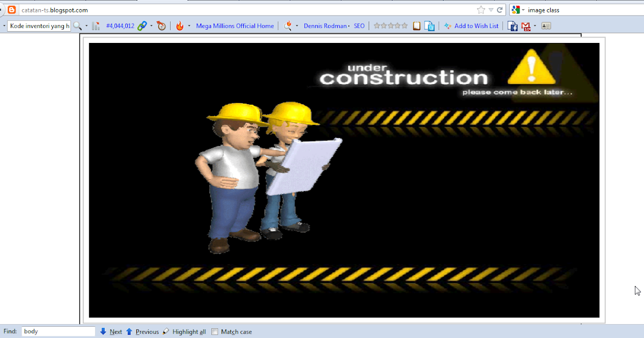The height and width of the screenshot is (338, 644).
Task: Expand the dropdown beside hot searches icon
Action: point(297,26)
